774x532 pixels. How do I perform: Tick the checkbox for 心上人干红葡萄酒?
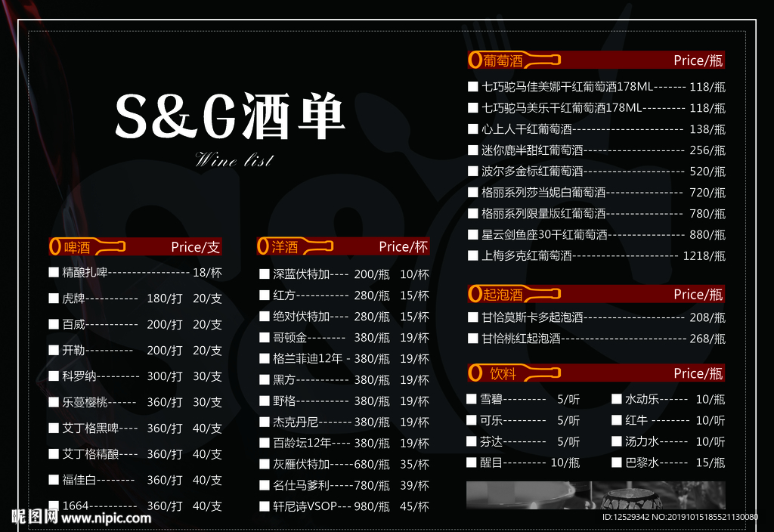(473, 129)
